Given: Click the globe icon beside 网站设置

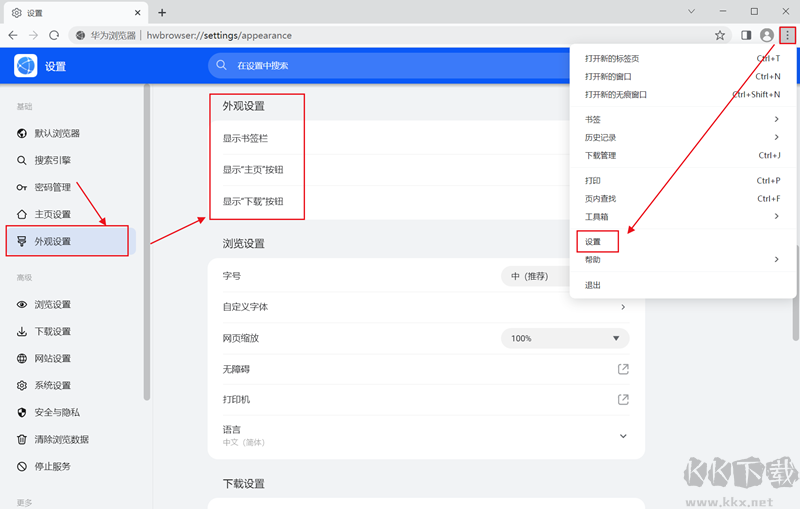Looking at the screenshot, I should click(x=21, y=359).
